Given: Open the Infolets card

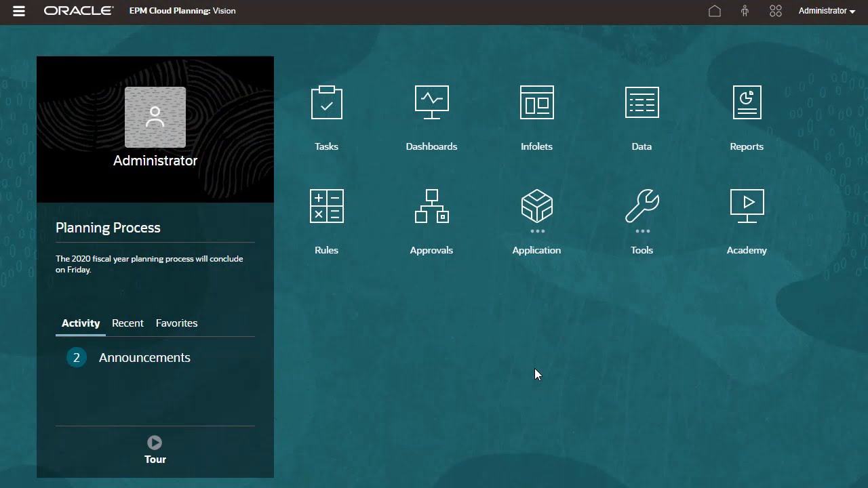Looking at the screenshot, I should (536, 117).
